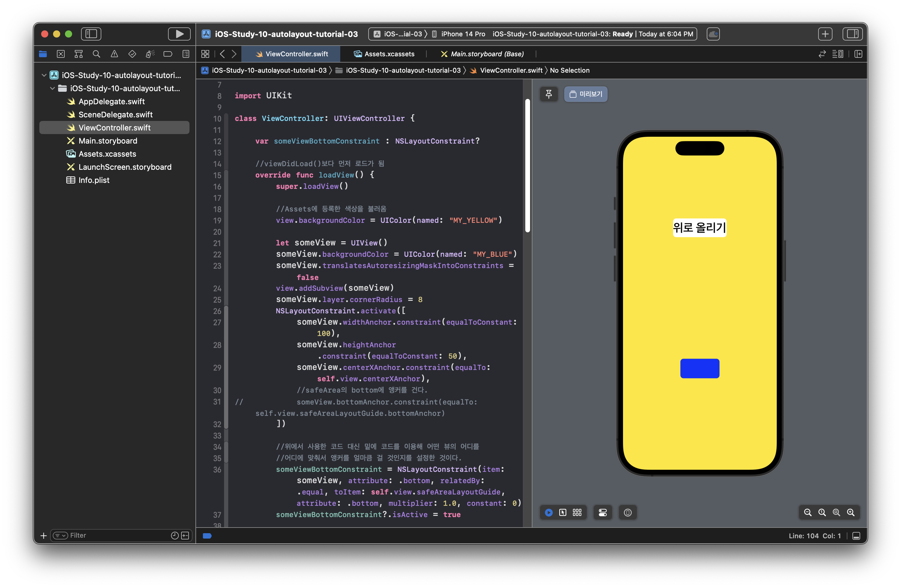Toggle the navigator sidebar visibility
This screenshot has width=901, height=588.
tap(91, 34)
